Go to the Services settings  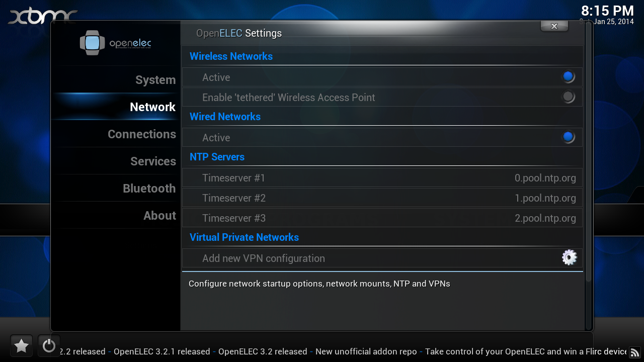(153, 161)
